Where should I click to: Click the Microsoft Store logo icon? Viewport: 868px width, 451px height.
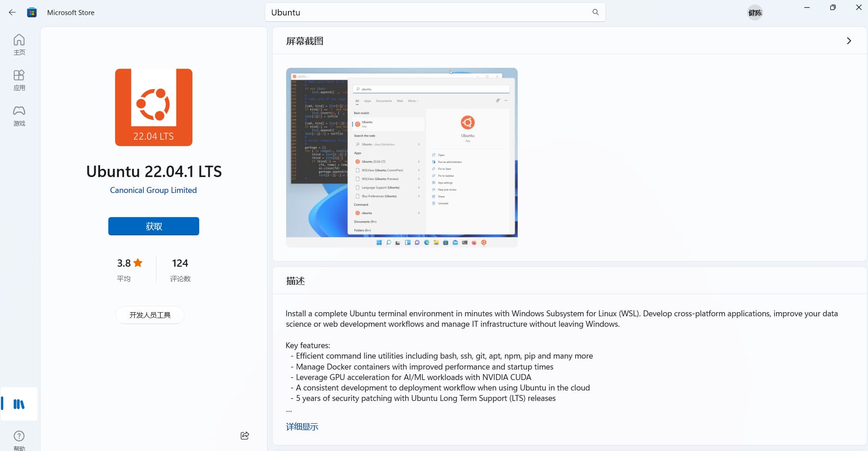point(32,12)
